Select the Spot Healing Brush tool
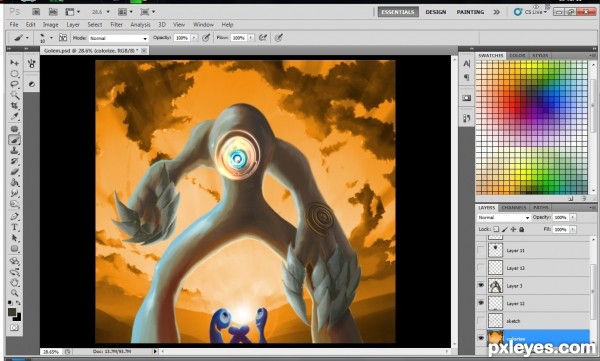This screenshot has height=361, width=600. click(15, 129)
